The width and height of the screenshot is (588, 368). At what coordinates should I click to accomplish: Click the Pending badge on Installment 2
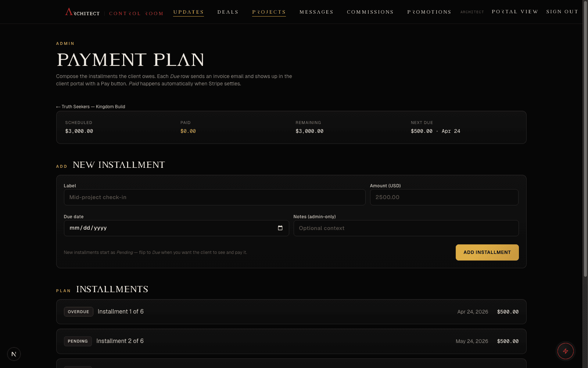pyautogui.click(x=78, y=341)
